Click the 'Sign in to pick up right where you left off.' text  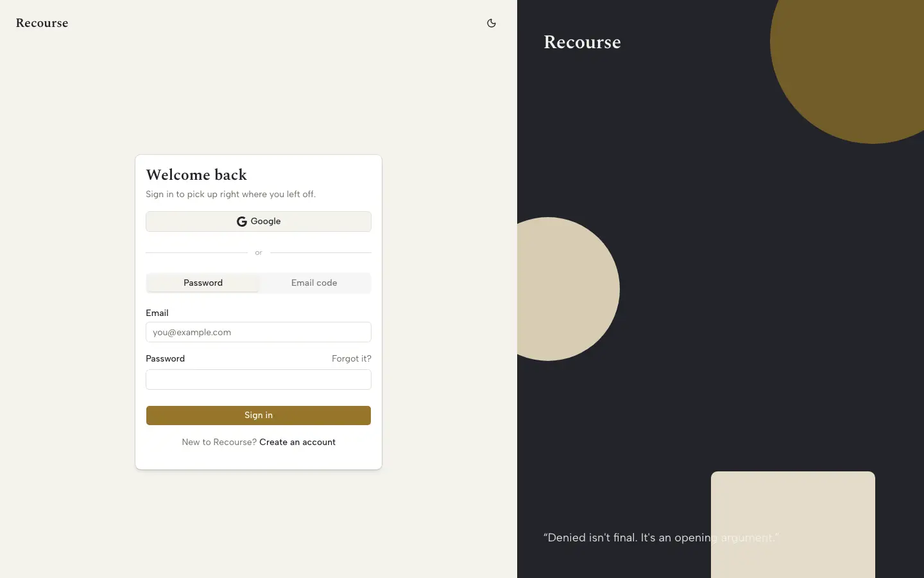tap(230, 194)
